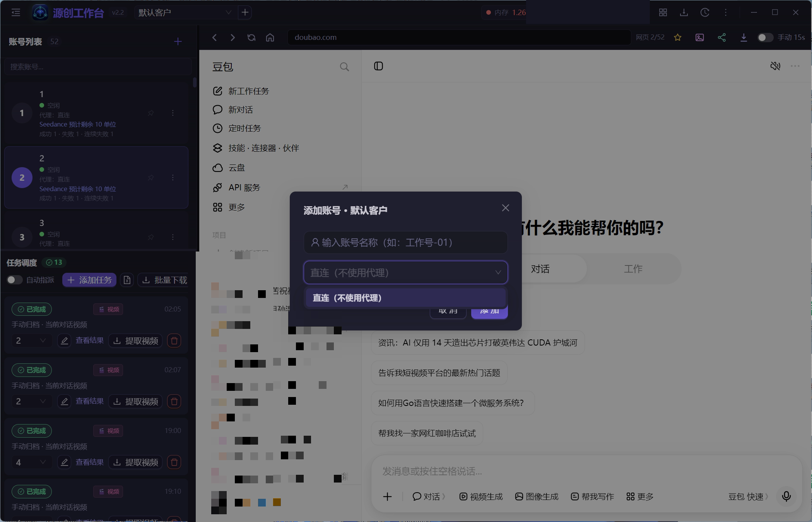This screenshot has height=522, width=812.
Task: Click the plus attachment icon in the message box
Action: pyautogui.click(x=387, y=496)
